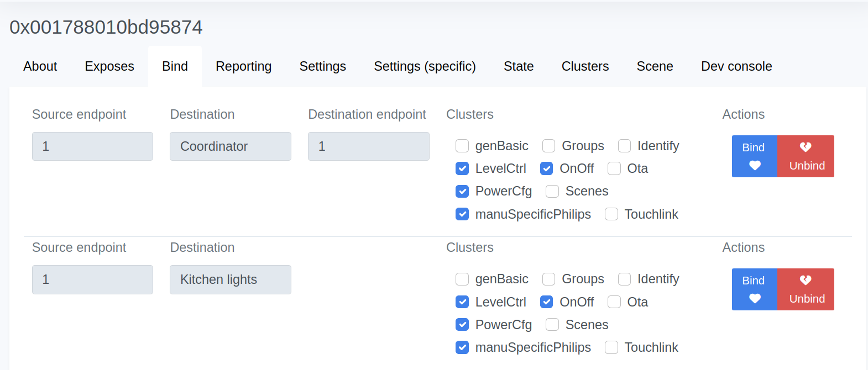868x370 pixels.
Task: Enable Identify cluster for Coordinator binding
Action: click(x=624, y=146)
